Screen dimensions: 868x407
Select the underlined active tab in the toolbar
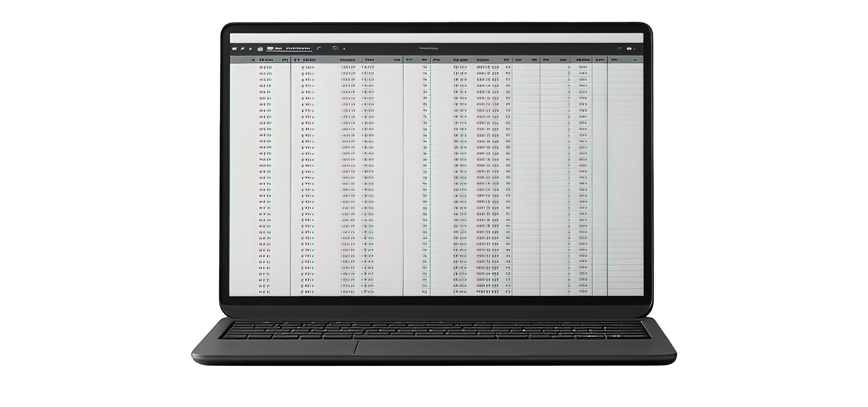click(x=299, y=49)
